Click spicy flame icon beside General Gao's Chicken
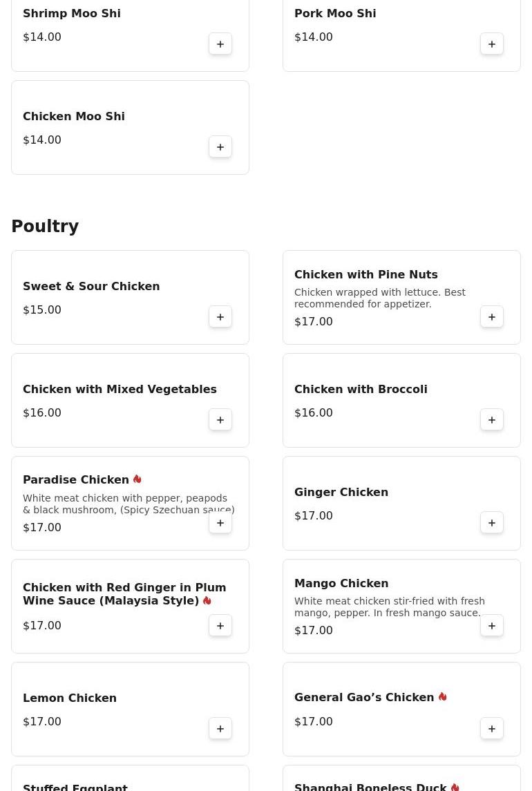The height and width of the screenshot is (791, 532). (x=443, y=696)
